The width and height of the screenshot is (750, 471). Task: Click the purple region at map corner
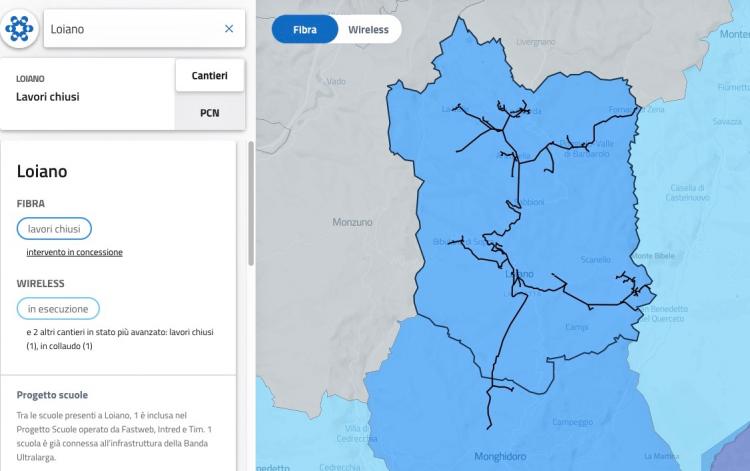click(732, 452)
